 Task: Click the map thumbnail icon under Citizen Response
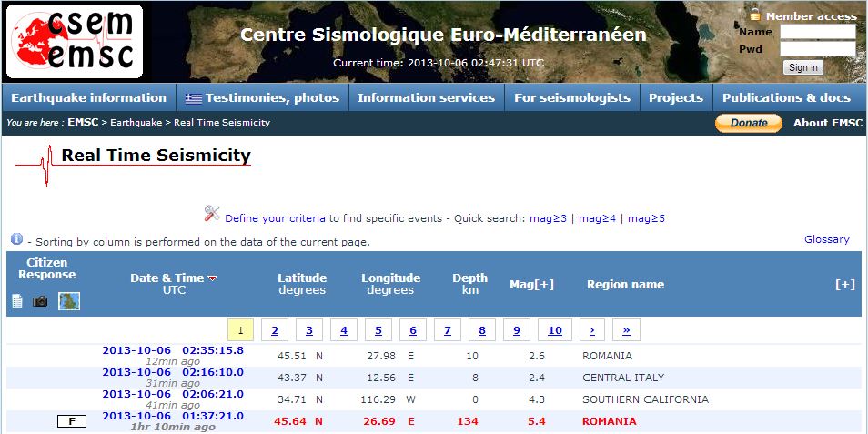click(x=69, y=301)
